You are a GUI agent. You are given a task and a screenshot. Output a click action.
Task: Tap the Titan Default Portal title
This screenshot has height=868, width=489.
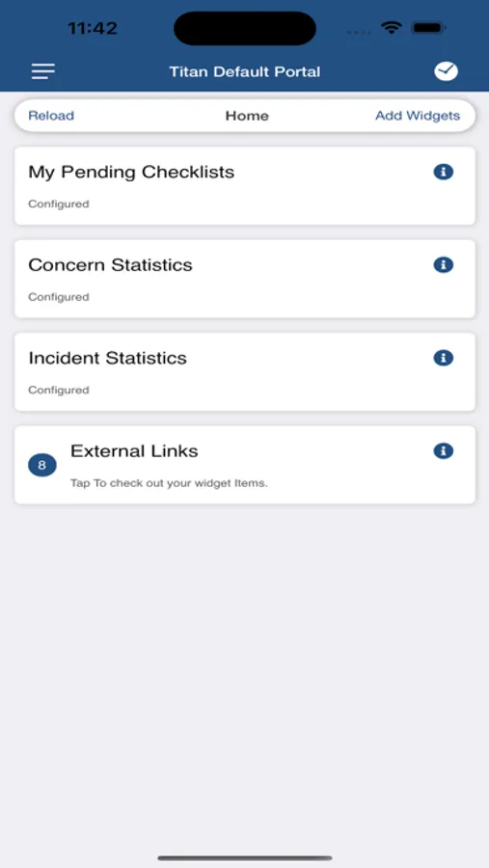pyautogui.click(x=245, y=72)
